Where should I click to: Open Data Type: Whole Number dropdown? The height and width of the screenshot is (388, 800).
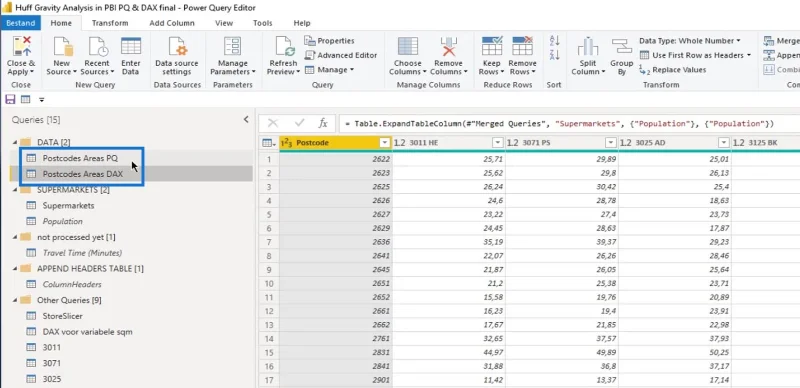point(689,41)
